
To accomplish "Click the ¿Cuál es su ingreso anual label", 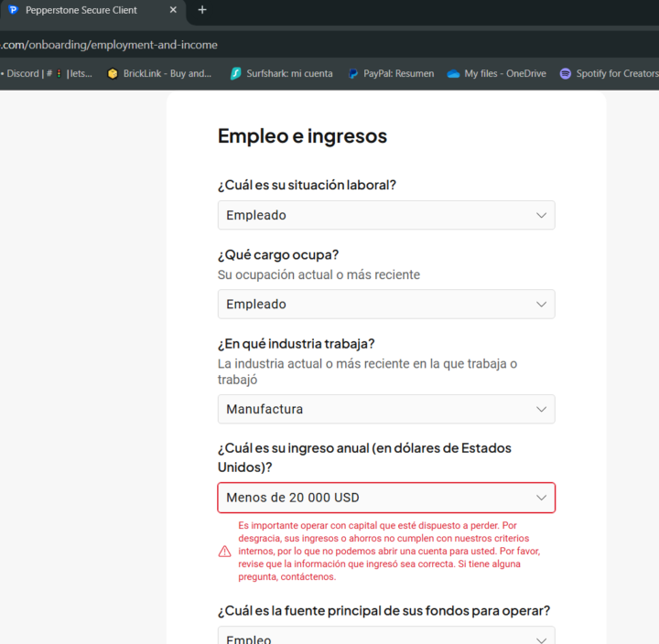I will [364, 457].
